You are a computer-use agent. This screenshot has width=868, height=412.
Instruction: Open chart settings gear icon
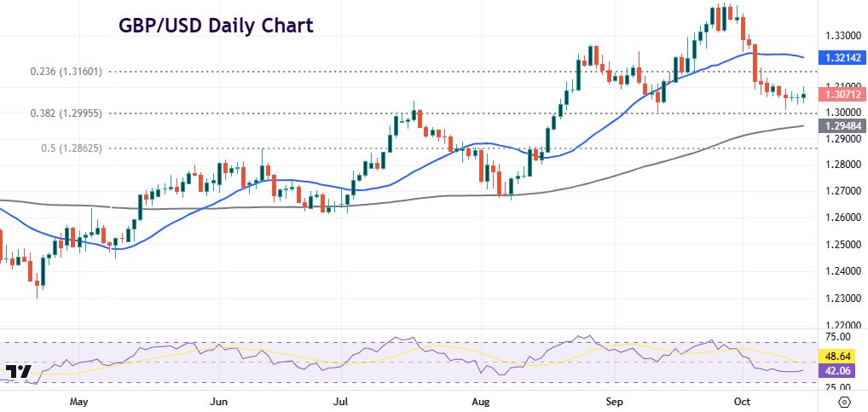pyautogui.click(x=844, y=402)
